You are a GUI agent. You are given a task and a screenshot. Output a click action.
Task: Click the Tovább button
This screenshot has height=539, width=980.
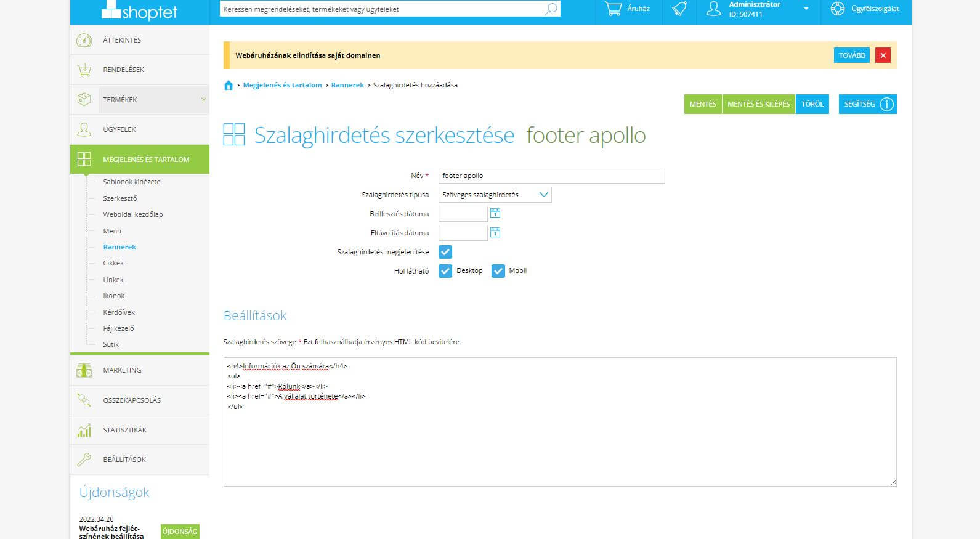click(852, 55)
